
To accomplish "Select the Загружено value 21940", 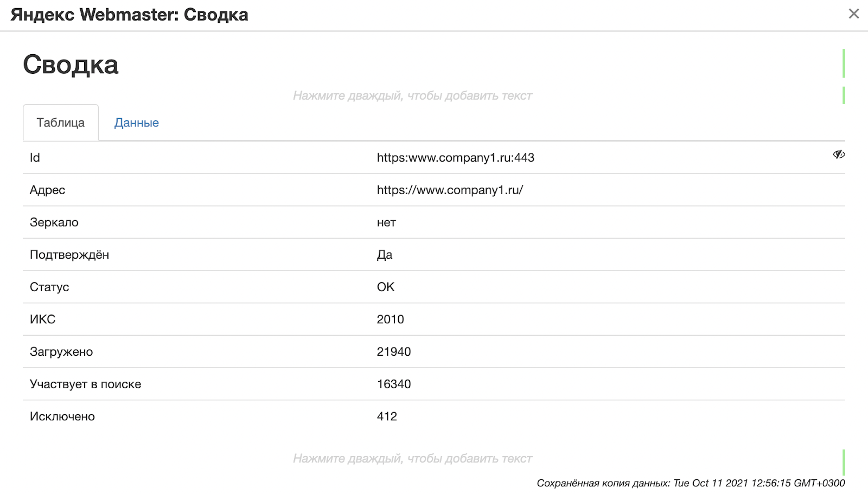I will point(394,352).
